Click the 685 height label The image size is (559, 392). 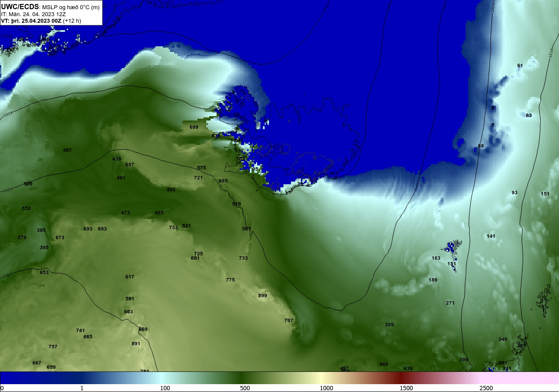[x=223, y=181]
